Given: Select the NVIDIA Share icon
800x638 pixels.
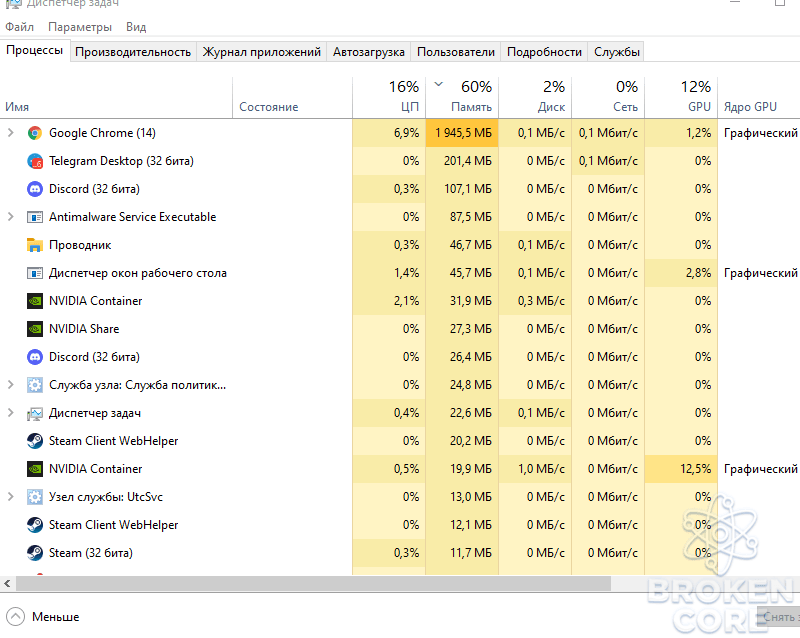Looking at the screenshot, I should pos(35,329).
